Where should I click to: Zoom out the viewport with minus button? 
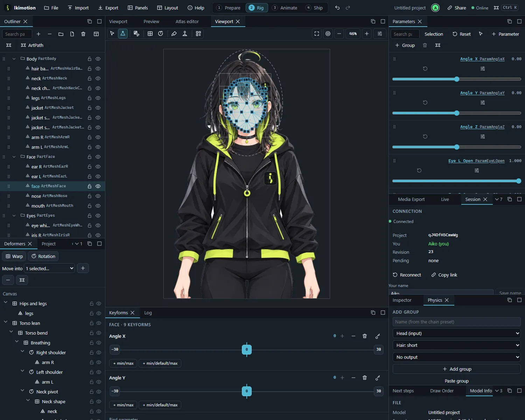339,34
